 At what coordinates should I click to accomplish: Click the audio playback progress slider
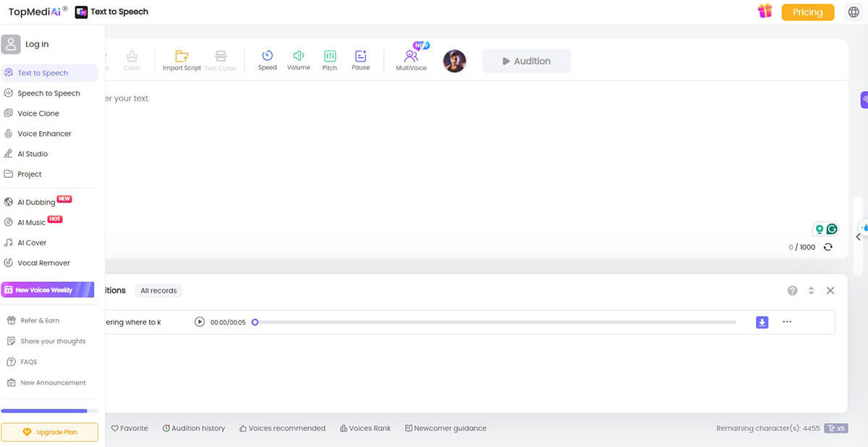click(495, 322)
